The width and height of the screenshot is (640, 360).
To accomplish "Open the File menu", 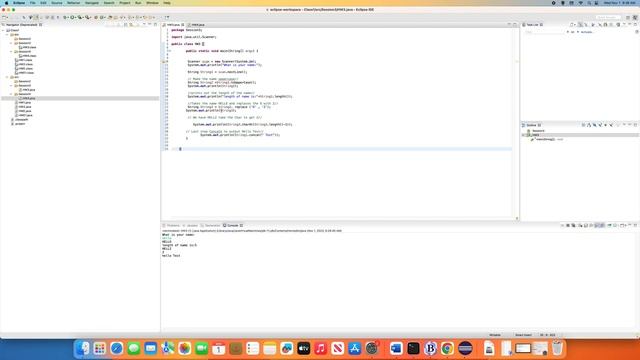I will click(x=33, y=3).
